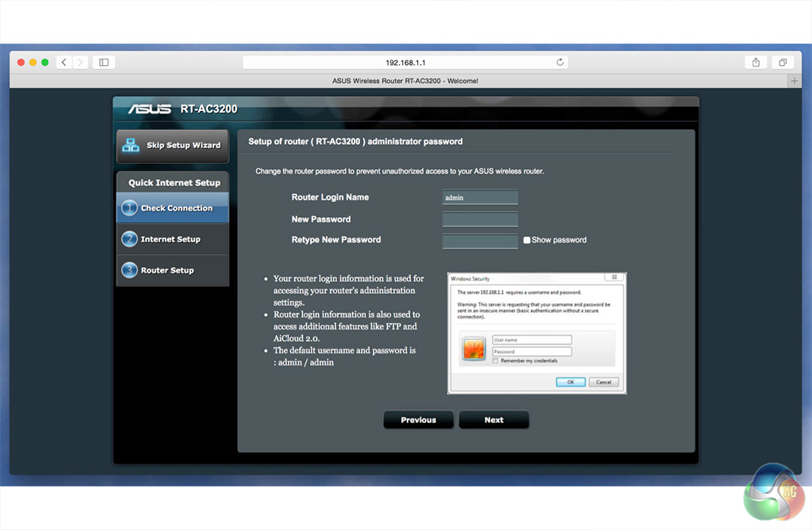Select the Internet Setup step
The image size is (812, 530).
tap(172, 239)
